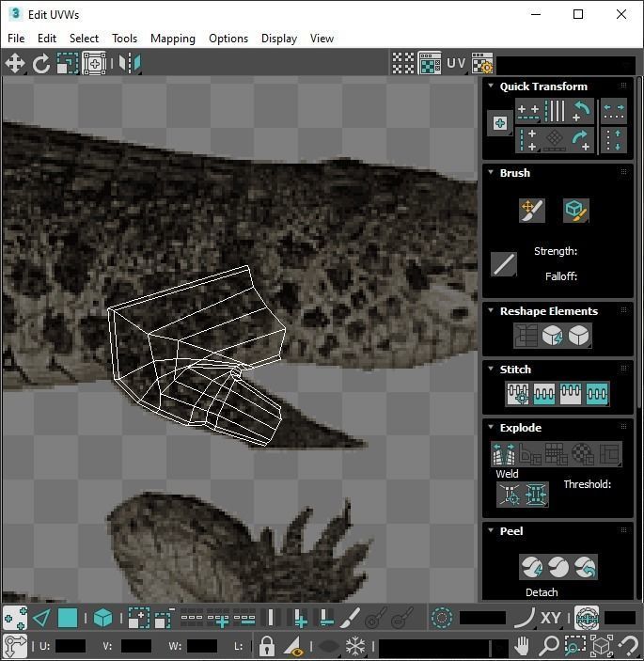644x661 pixels.
Task: Select the Move selected subobject tool
Action: click(15, 64)
